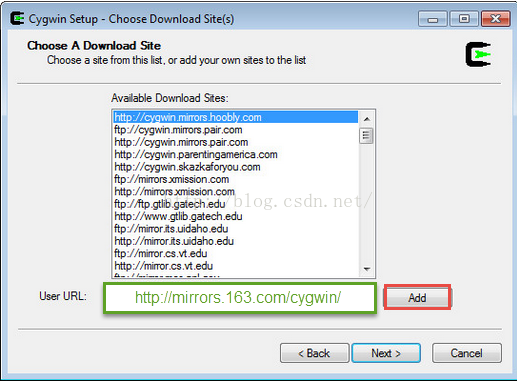Select http://cygwin.mirrors.pair.com mirror
Viewport: 517px width, 381px height.
click(236, 142)
